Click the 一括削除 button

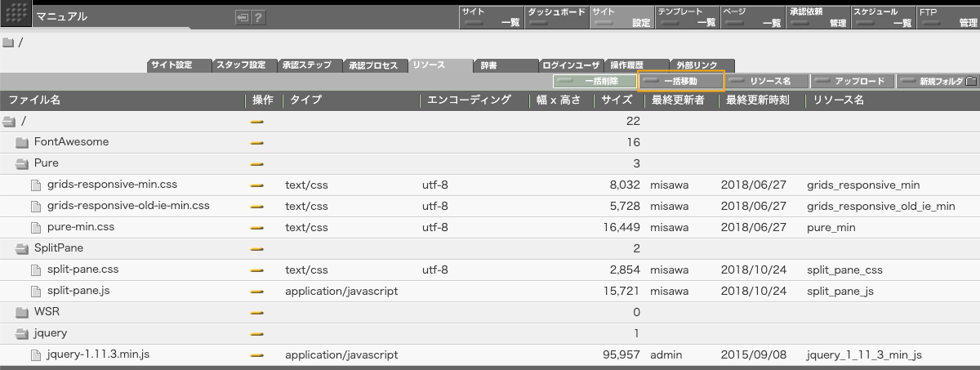594,82
